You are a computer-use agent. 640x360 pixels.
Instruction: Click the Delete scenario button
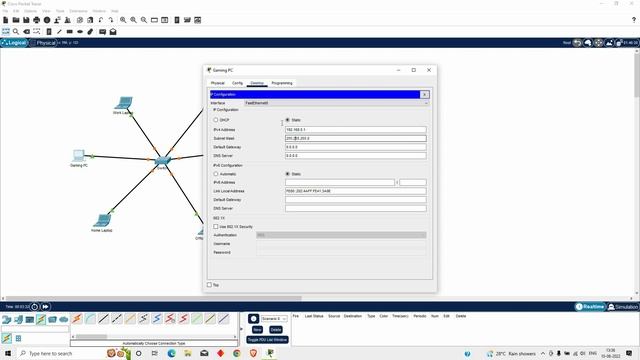(x=276, y=330)
